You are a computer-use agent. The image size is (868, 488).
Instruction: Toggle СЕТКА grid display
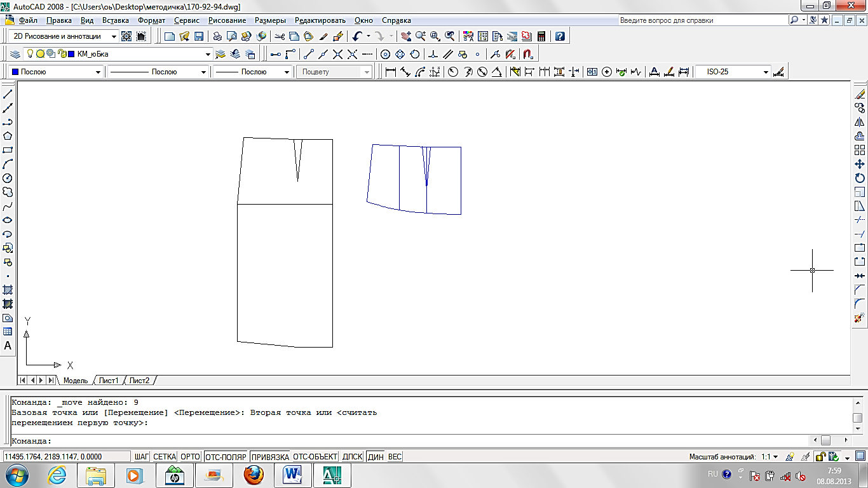tap(165, 457)
